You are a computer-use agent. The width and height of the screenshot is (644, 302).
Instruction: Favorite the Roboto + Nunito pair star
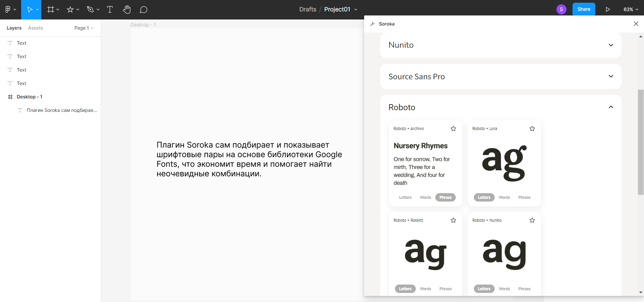pos(532,220)
